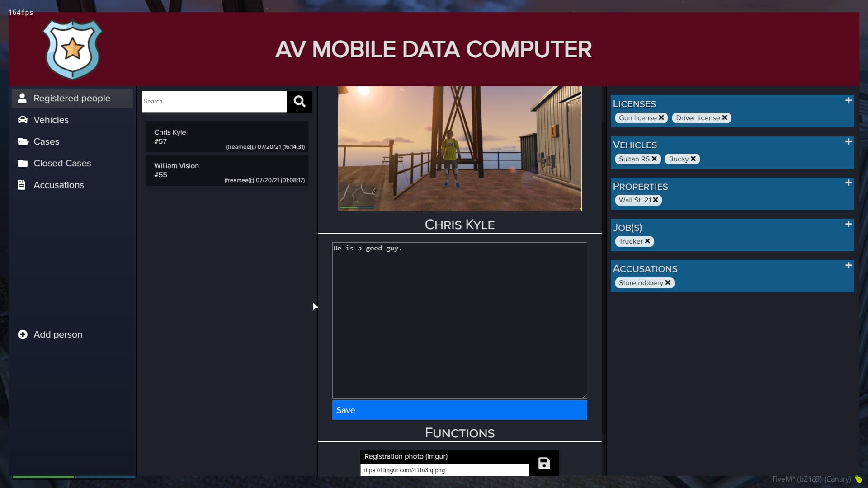Viewport: 868px width, 488px height.
Task: Select William Vision #55 in people list
Action: click(227, 170)
